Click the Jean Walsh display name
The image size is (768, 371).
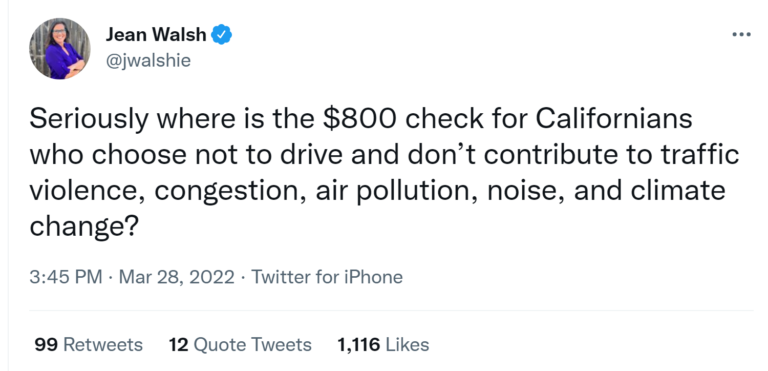pyautogui.click(x=156, y=34)
